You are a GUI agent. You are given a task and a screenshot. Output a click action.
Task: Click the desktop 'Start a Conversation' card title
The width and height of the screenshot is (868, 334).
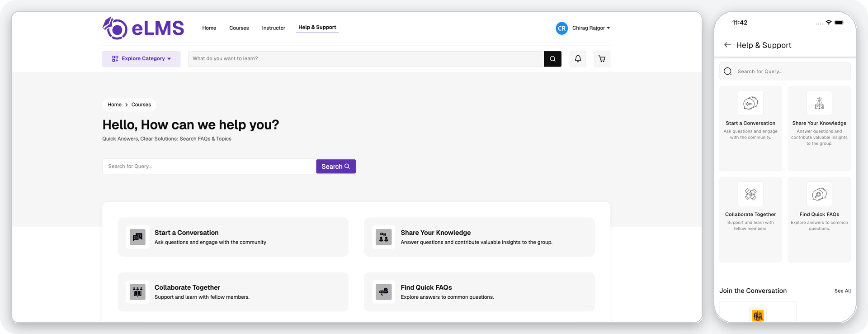pos(187,233)
